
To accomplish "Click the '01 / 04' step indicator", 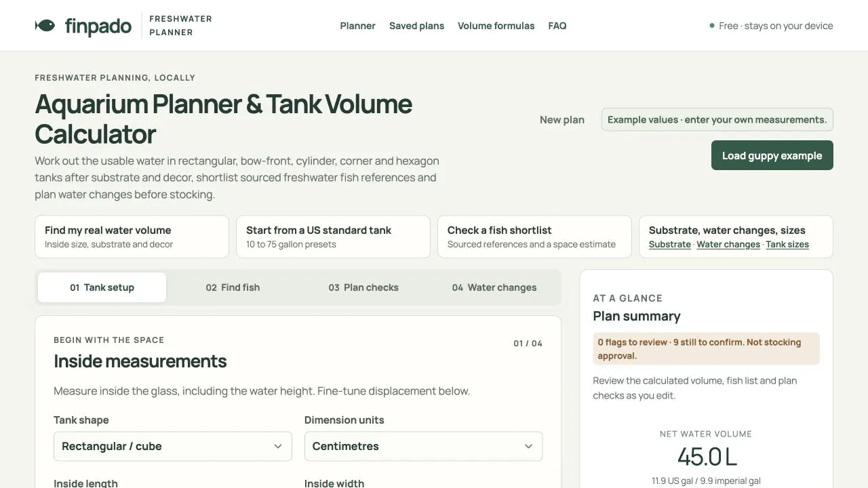I will pos(528,344).
